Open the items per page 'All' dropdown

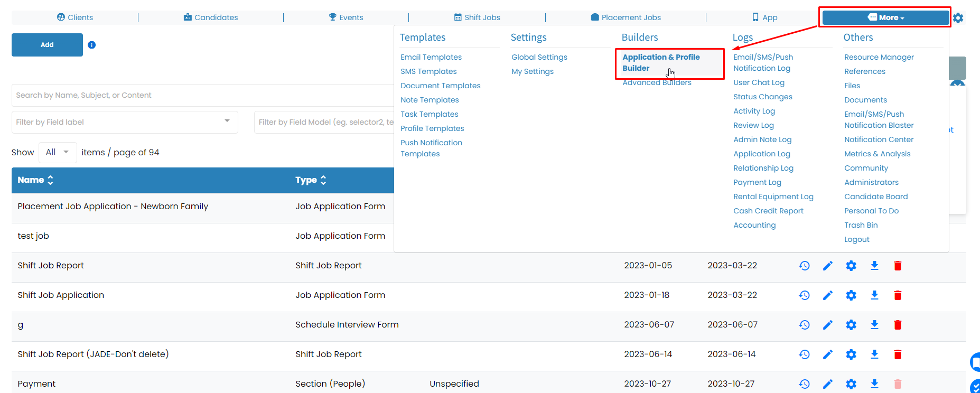pyautogui.click(x=58, y=152)
